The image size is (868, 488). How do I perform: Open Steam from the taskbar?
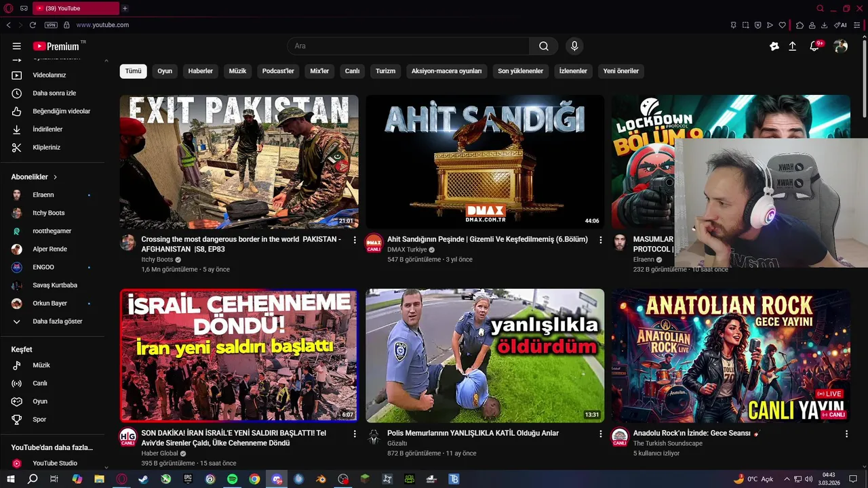coord(144,479)
